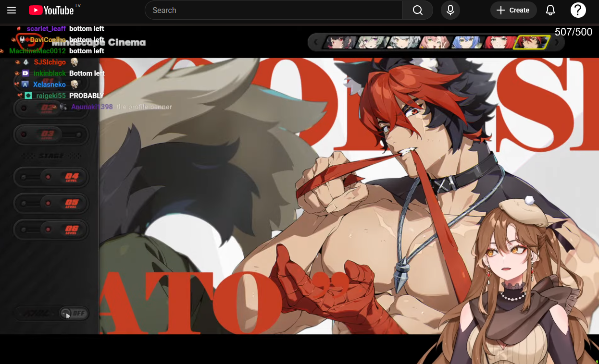The image size is (599, 364).
Task: Select yellow-highlighted red-haired wolf portrait
Action: point(531,42)
